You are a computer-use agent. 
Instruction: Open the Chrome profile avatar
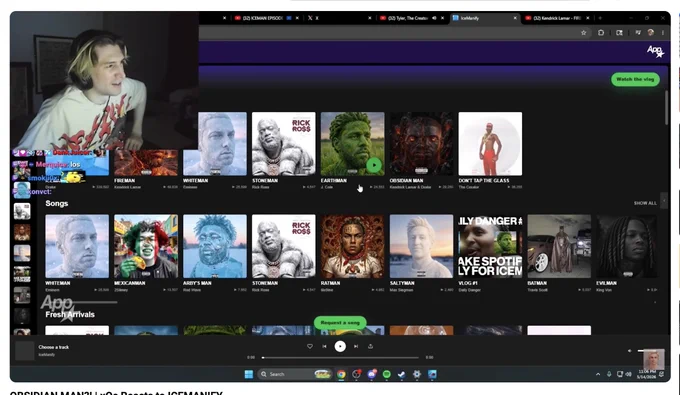point(651,33)
